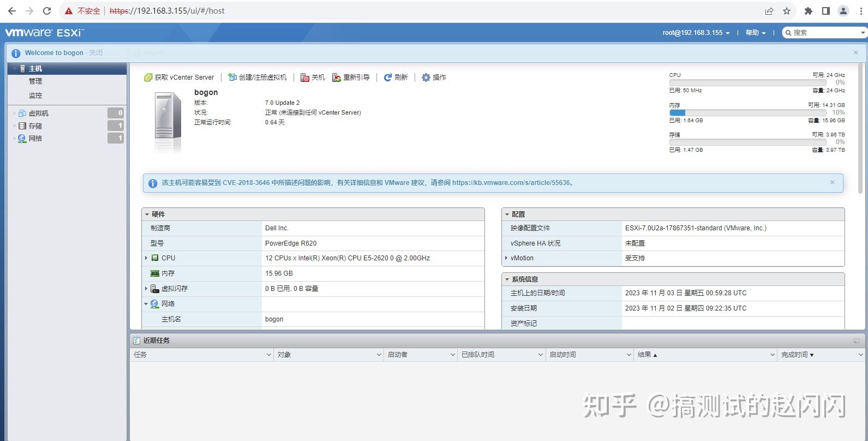Image resolution: width=868 pixels, height=441 pixels.
Task: Expand the 虚拟机 navigator node arrow
Action: (14, 113)
